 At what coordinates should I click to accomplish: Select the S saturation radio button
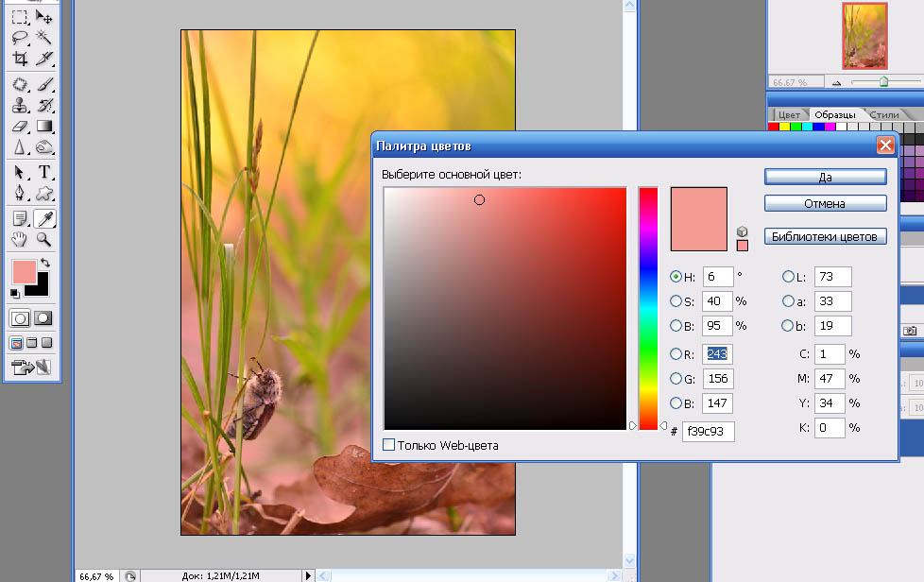[676, 301]
